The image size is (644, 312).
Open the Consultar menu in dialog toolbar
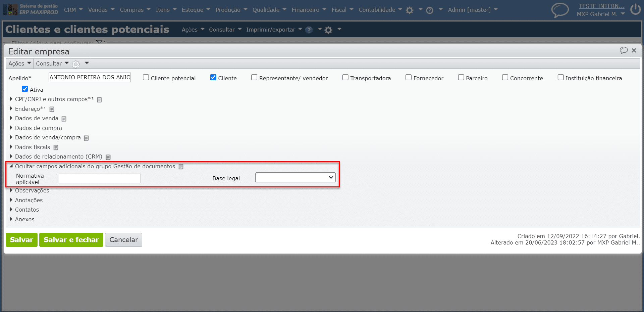52,63
